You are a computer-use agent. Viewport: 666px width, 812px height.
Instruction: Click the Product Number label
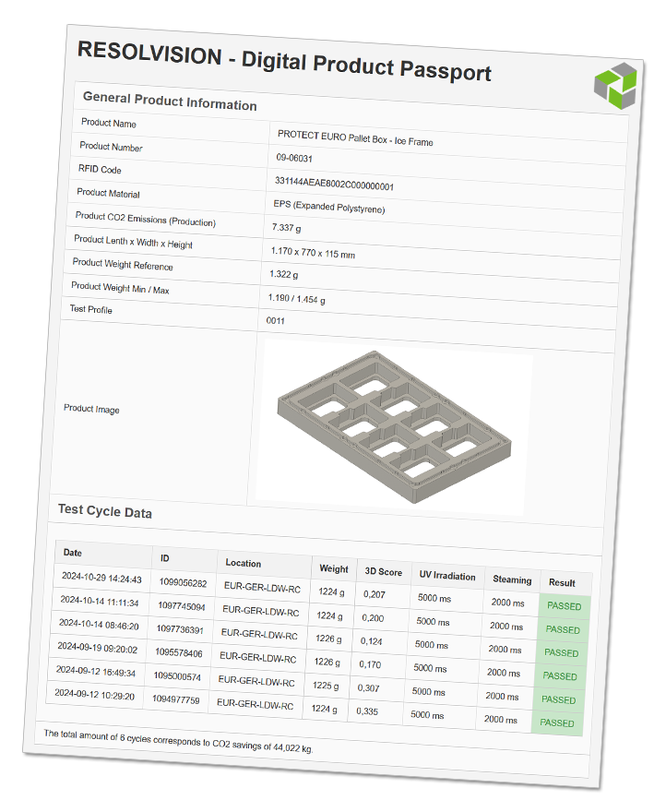point(111,147)
